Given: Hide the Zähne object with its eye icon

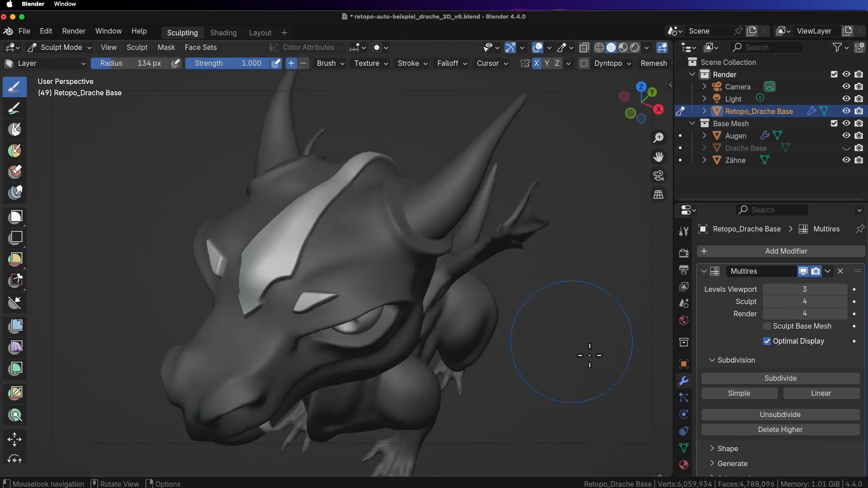Looking at the screenshot, I should (x=846, y=160).
